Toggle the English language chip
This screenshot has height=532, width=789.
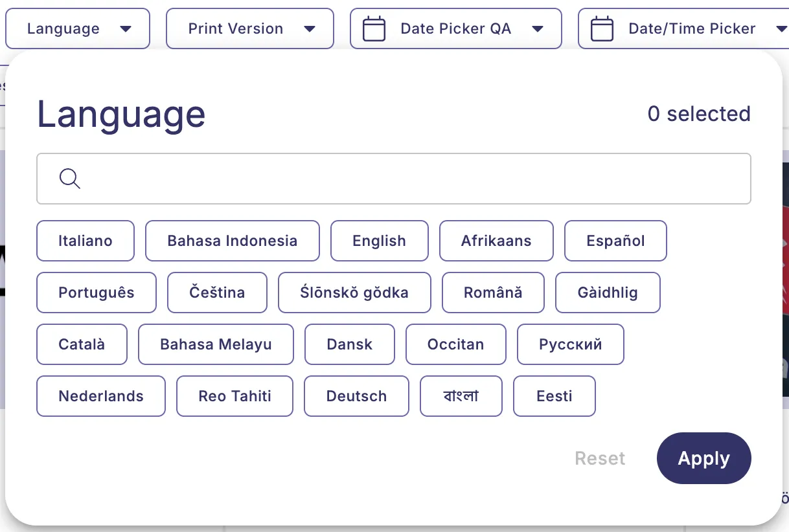tap(380, 241)
